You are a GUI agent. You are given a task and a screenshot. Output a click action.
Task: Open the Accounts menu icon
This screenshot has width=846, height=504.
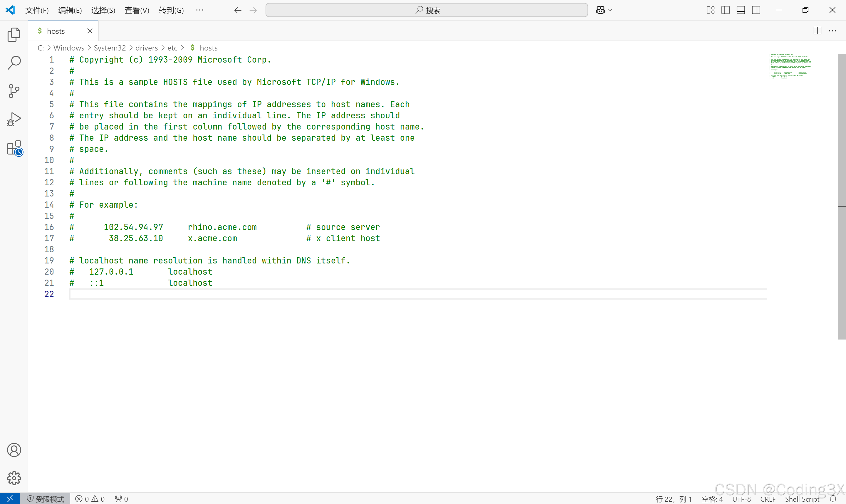point(14,450)
